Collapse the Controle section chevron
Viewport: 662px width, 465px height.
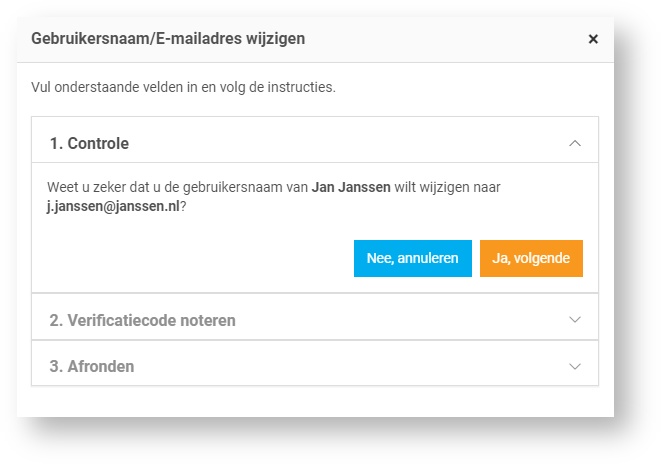pyautogui.click(x=574, y=143)
